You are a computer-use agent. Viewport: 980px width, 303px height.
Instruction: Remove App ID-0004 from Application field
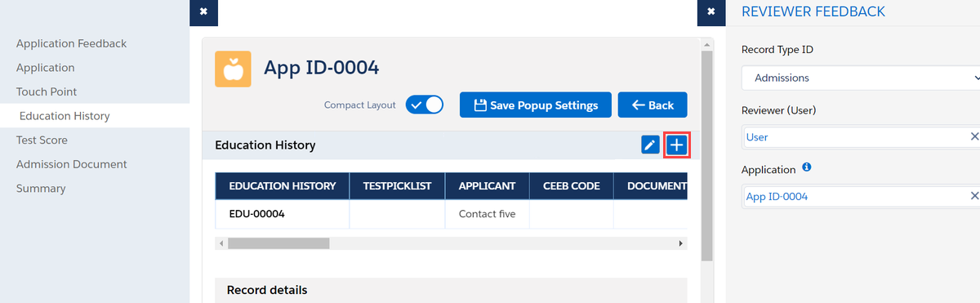[x=973, y=196]
